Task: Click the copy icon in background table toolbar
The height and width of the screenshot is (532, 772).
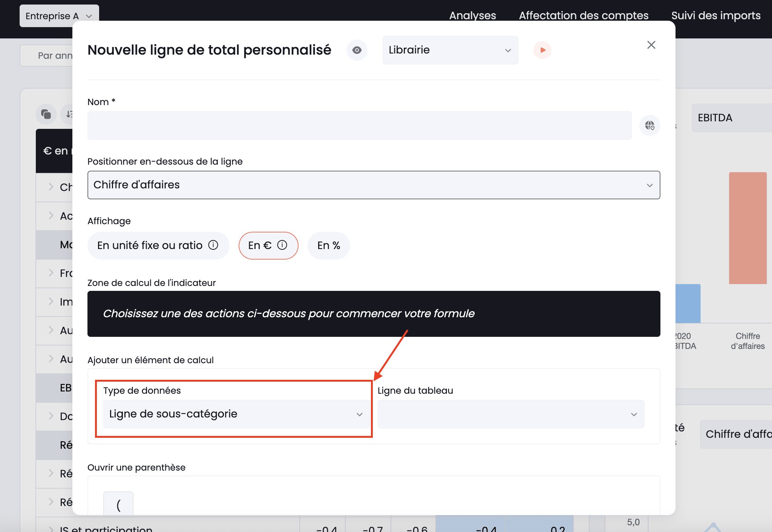Action: pyautogui.click(x=46, y=114)
